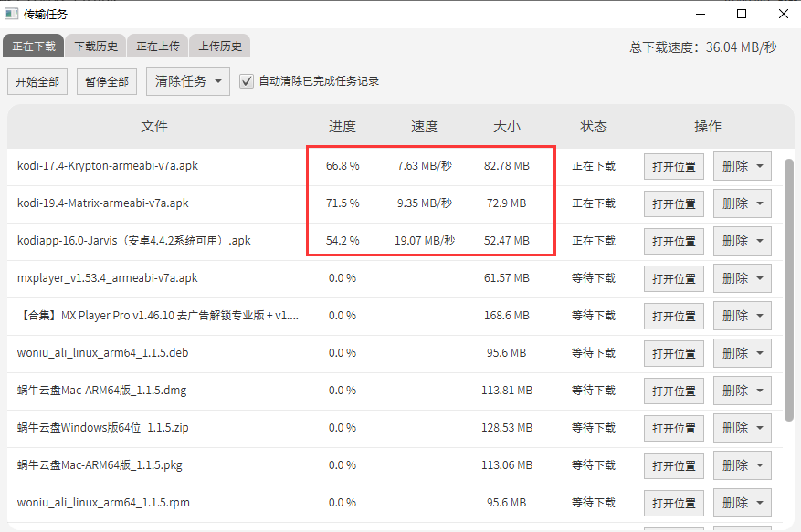
Task: Open location for 蜗牛云盘Windows版64位 zip
Action: coord(674,428)
